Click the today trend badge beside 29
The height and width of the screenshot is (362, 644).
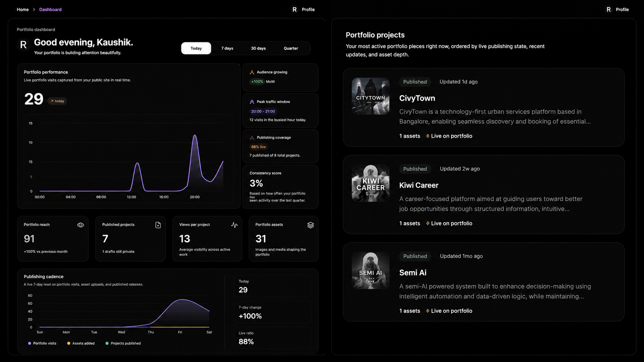(57, 101)
